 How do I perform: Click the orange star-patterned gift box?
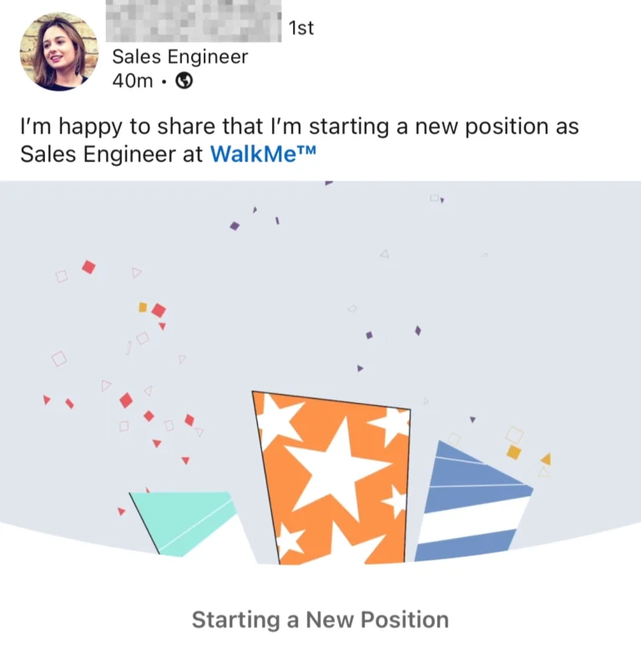331,477
